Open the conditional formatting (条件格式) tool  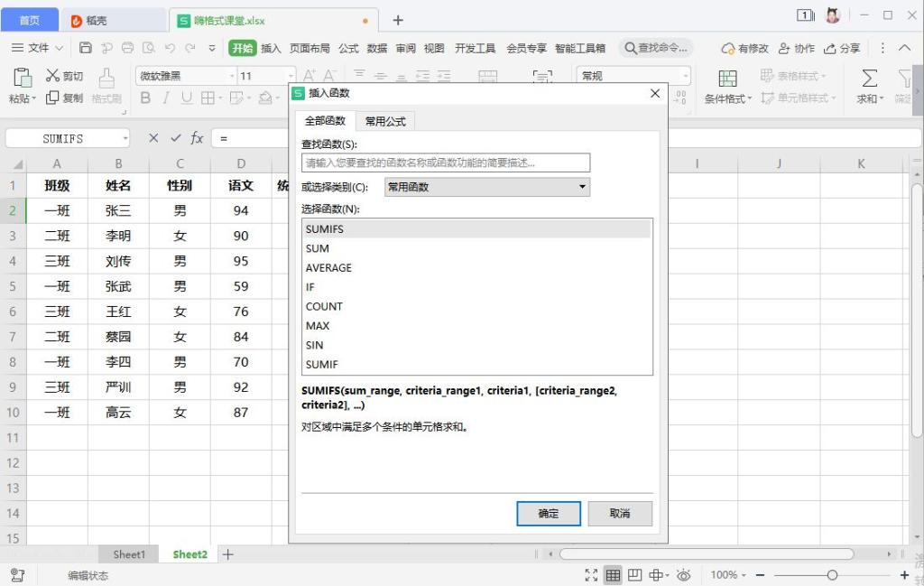[x=727, y=86]
